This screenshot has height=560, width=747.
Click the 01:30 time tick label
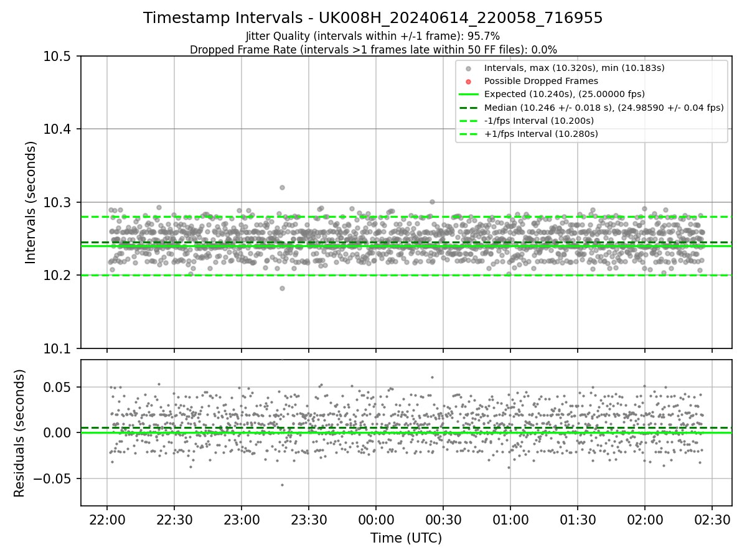pos(578,519)
